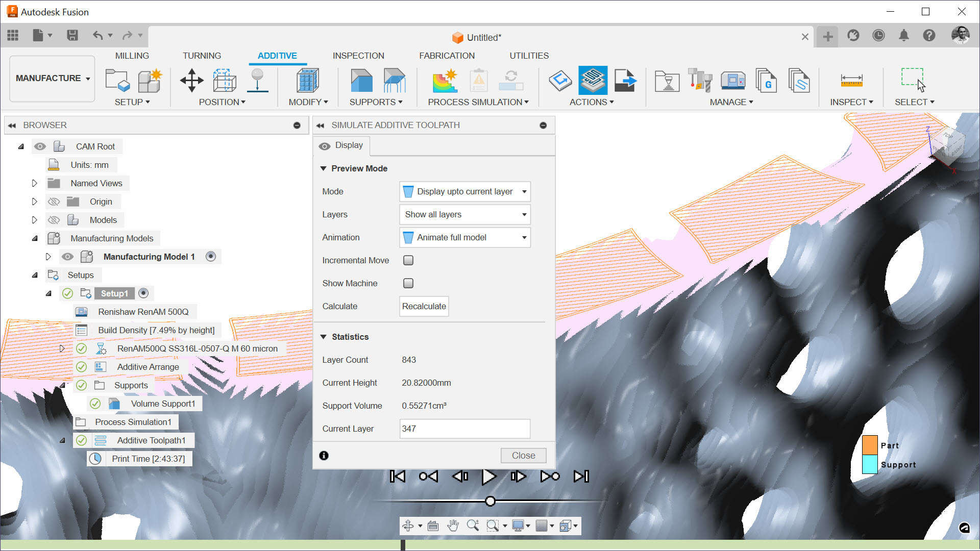Switch to the MILLING tab
This screenshot has width=980, height=551.
(x=132, y=56)
